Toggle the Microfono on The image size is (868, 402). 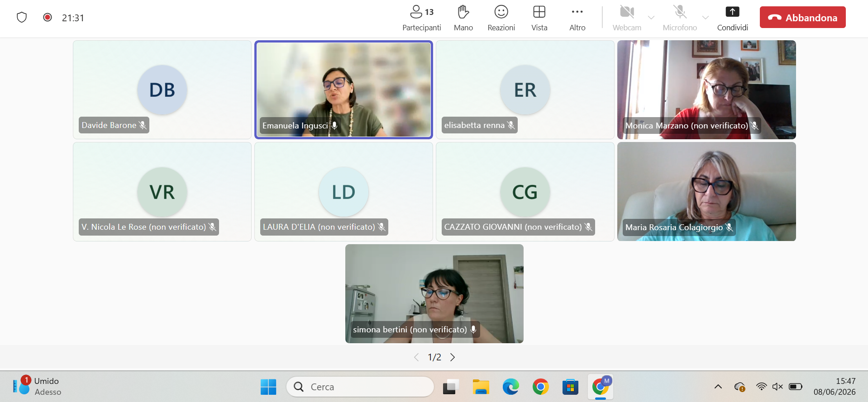pos(680,18)
